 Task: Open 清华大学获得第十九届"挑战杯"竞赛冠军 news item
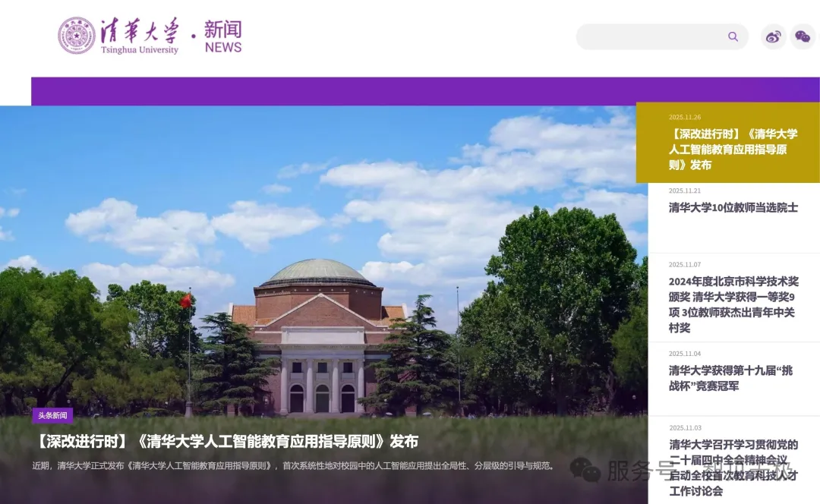(730, 378)
